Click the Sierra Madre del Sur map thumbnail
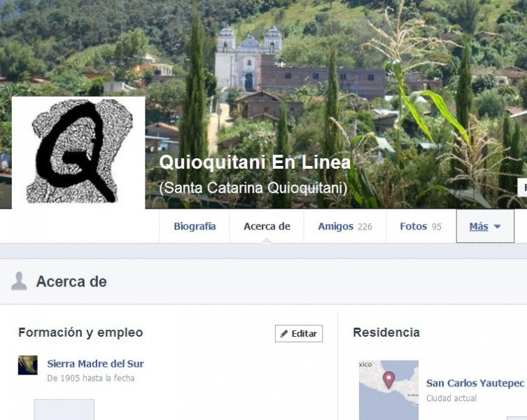This screenshot has height=420, width=527. 28,365
